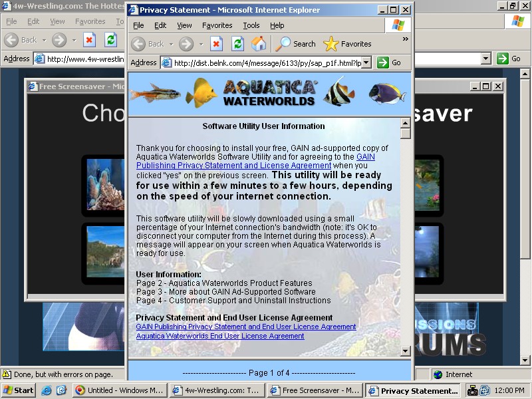This screenshot has height=399, width=532.
Task: Click scroll-up arrow in Privacy Statement content
Action: 405,123
